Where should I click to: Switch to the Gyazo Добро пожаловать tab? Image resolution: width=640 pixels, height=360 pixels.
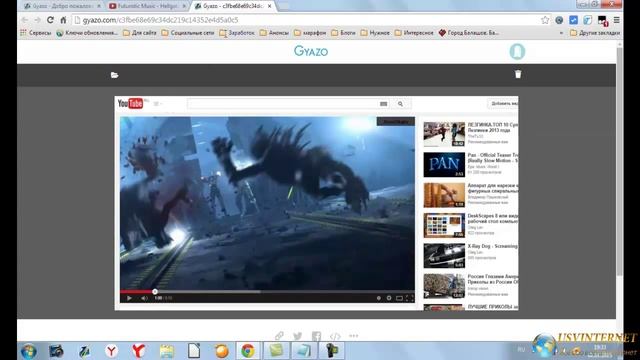(x=61, y=6)
